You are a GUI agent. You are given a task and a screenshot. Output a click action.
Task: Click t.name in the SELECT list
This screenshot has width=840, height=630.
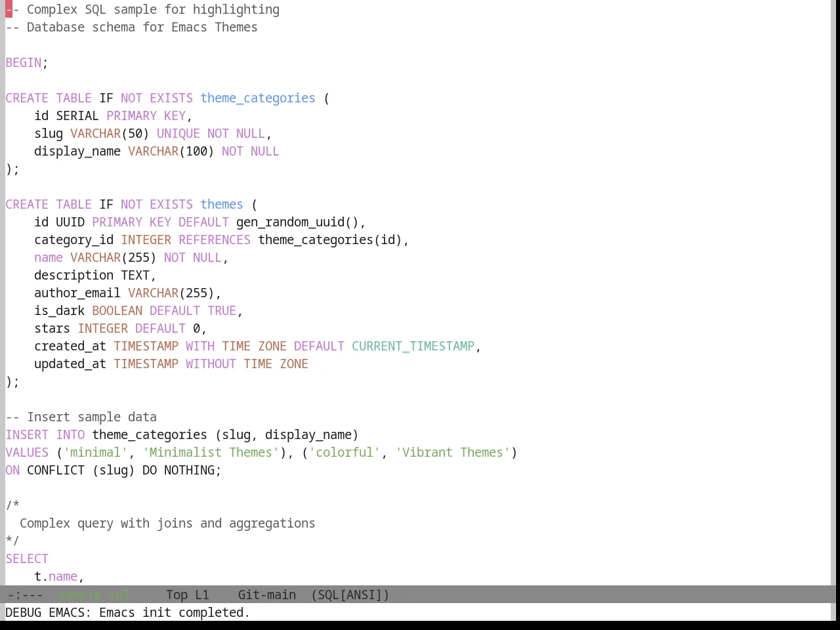coord(56,576)
